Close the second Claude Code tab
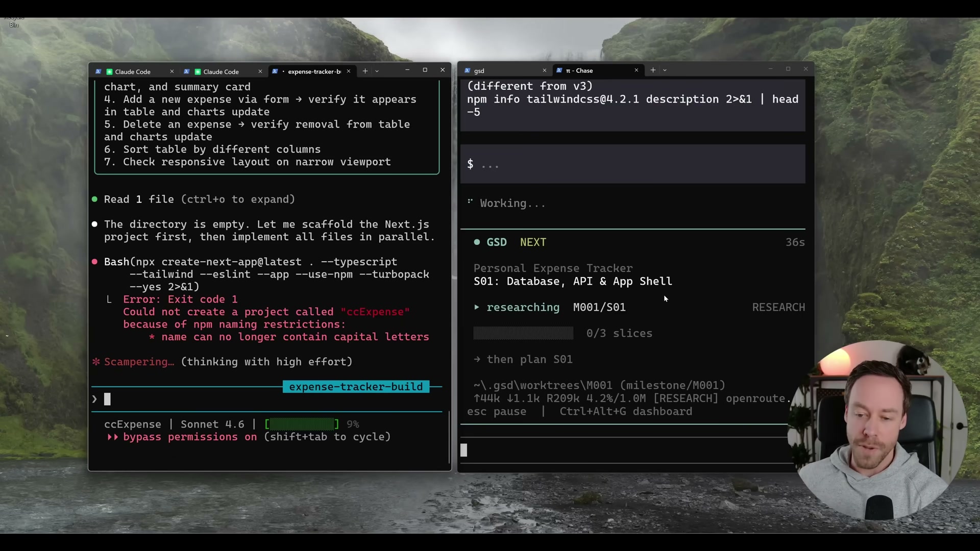This screenshot has height=551, width=980. pos(260,71)
